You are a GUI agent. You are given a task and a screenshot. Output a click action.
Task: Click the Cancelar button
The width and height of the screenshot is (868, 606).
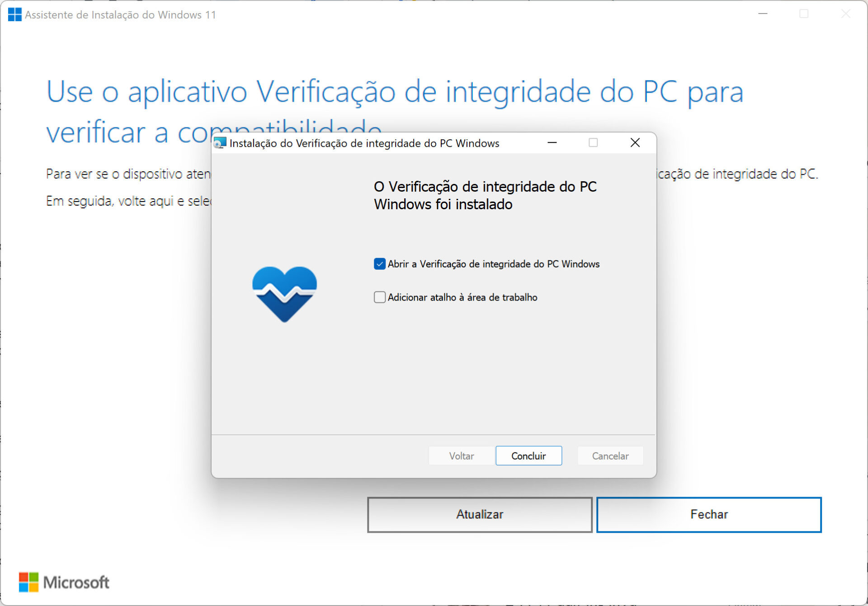point(610,456)
